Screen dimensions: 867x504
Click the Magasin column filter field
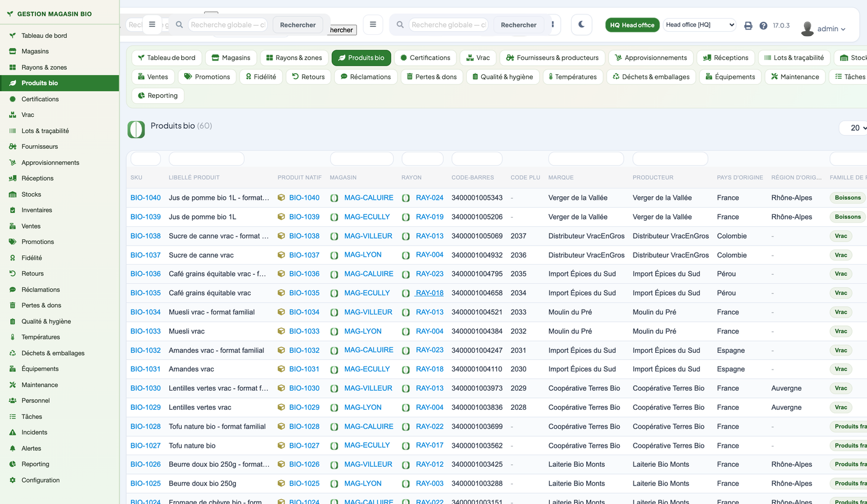coord(362,159)
